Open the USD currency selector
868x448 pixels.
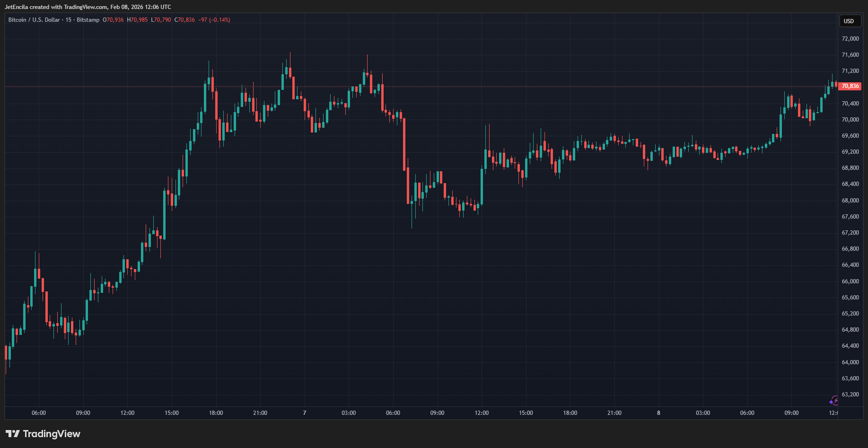[x=849, y=21]
